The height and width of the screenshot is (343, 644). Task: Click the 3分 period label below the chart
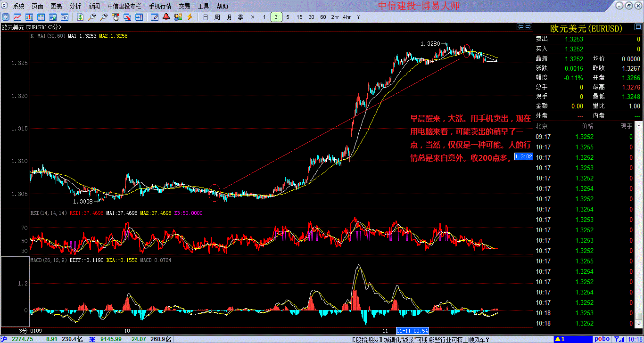24,331
